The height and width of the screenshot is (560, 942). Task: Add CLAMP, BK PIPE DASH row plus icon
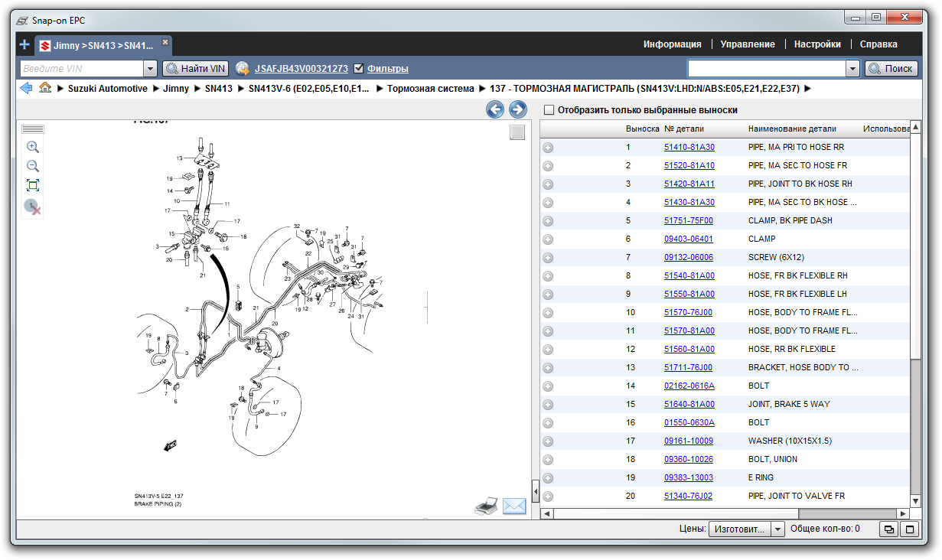548,221
